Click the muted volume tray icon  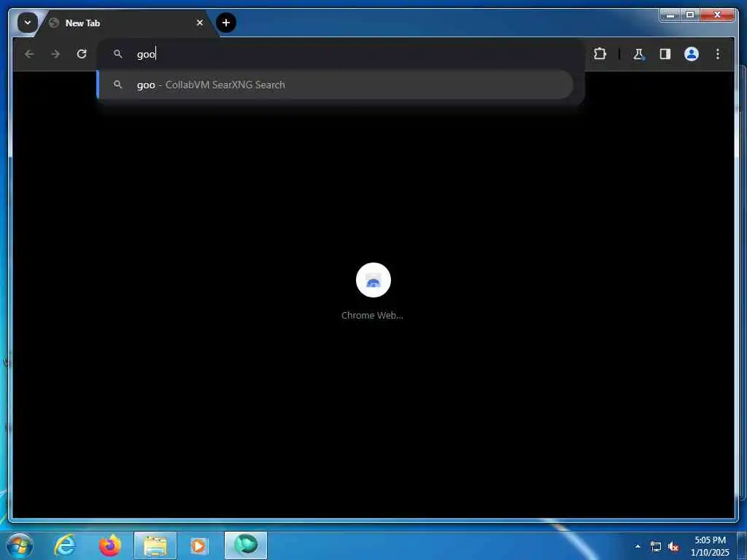pos(673,547)
